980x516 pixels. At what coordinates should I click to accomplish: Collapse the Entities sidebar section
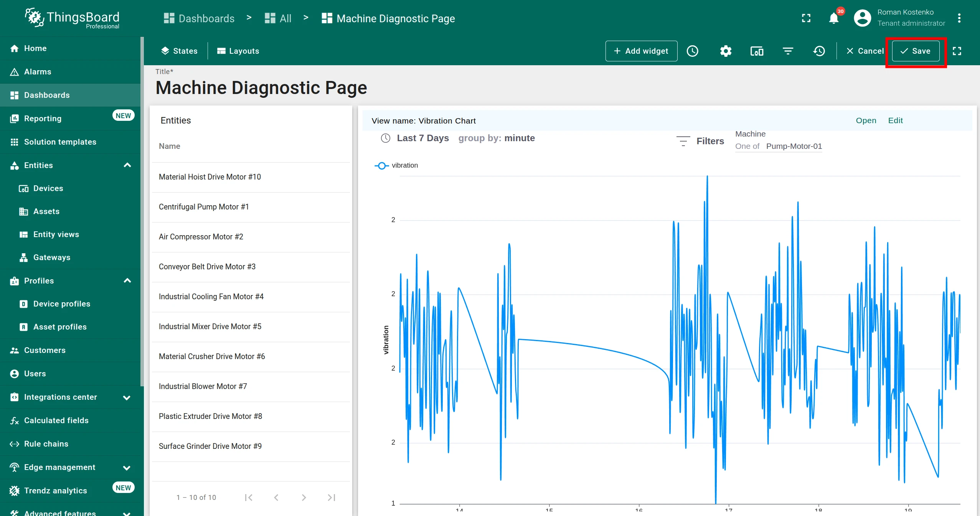click(127, 165)
